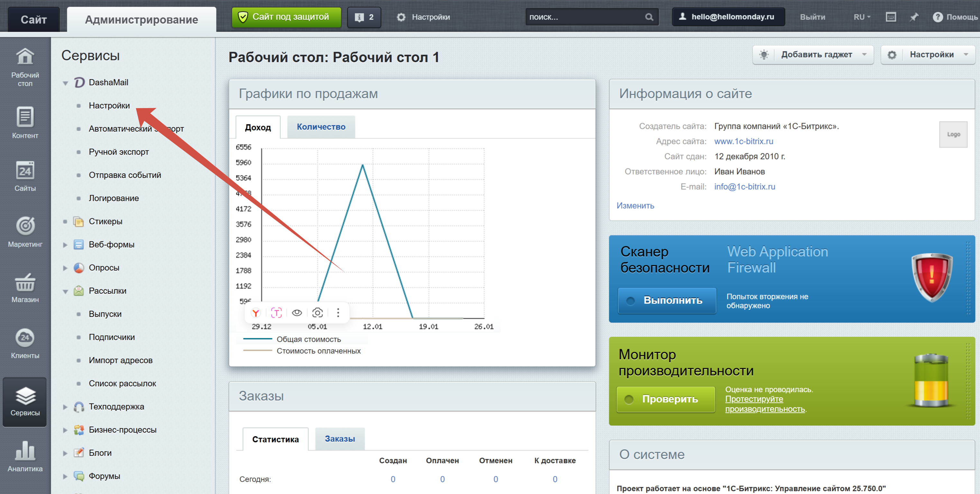Collapse the DashaMail tree node

click(x=65, y=83)
